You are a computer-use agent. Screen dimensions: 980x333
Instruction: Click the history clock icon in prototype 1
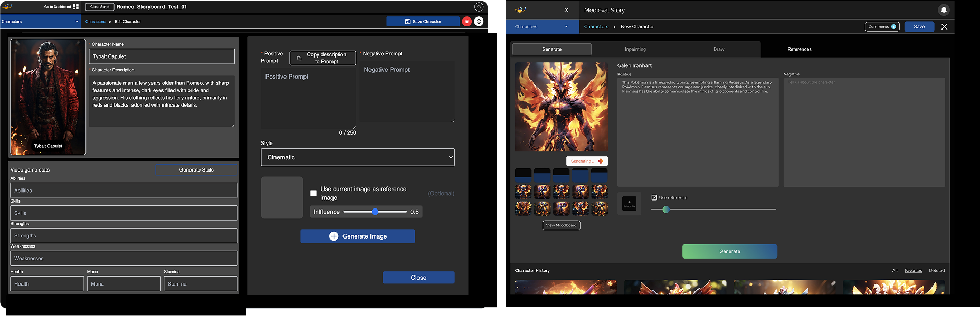tap(479, 7)
